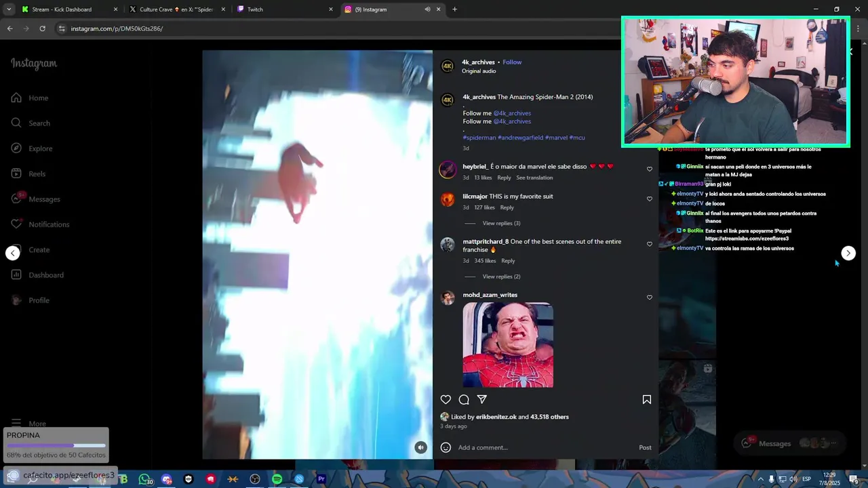Switch to Culture Crave X tab
This screenshot has width=868, height=488.
tap(176, 9)
